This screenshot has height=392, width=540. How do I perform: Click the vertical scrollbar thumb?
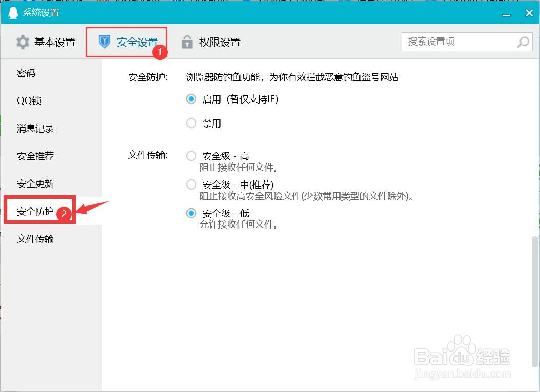point(534,302)
